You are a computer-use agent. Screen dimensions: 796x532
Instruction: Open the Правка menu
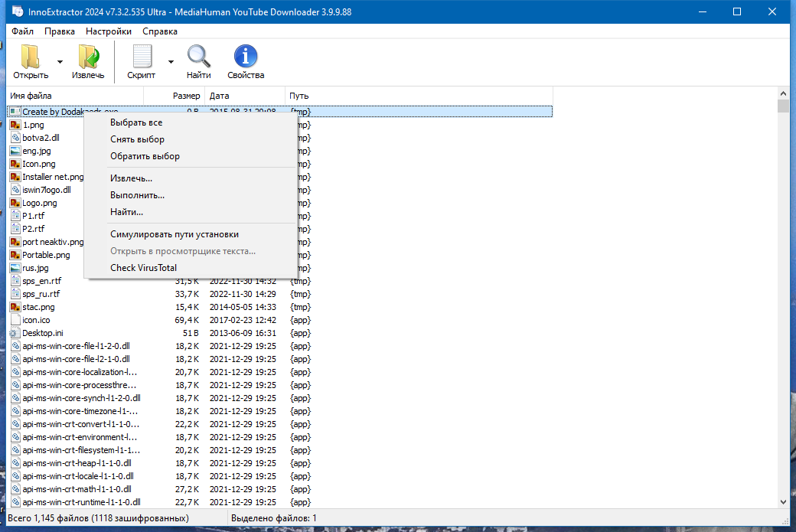[x=60, y=31]
